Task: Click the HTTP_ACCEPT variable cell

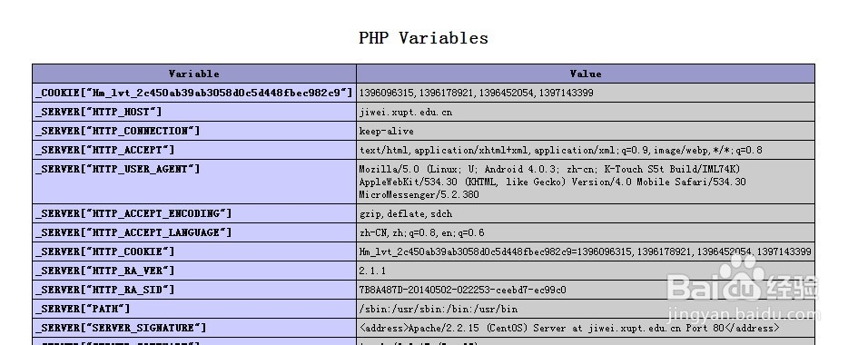Action: [x=194, y=150]
